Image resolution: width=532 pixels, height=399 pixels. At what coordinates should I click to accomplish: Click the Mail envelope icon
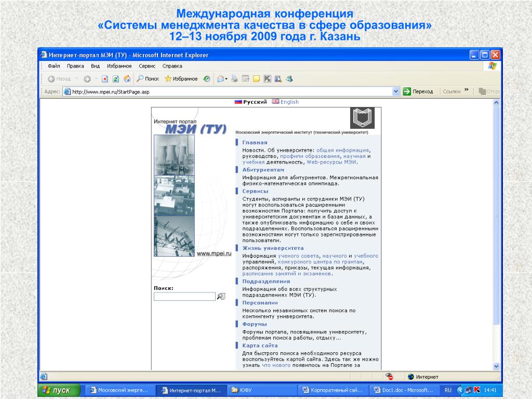pyautogui.click(x=220, y=79)
